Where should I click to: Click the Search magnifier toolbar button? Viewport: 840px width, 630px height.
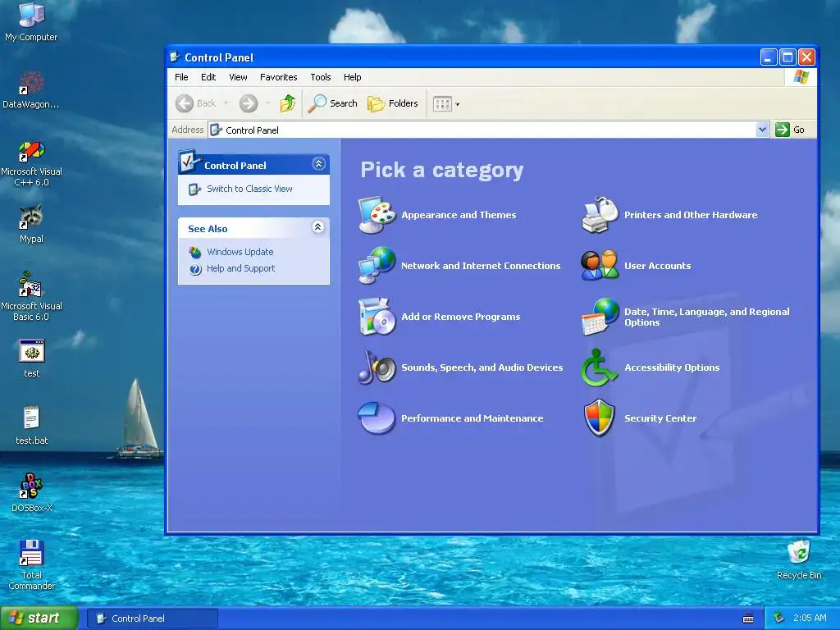click(332, 103)
